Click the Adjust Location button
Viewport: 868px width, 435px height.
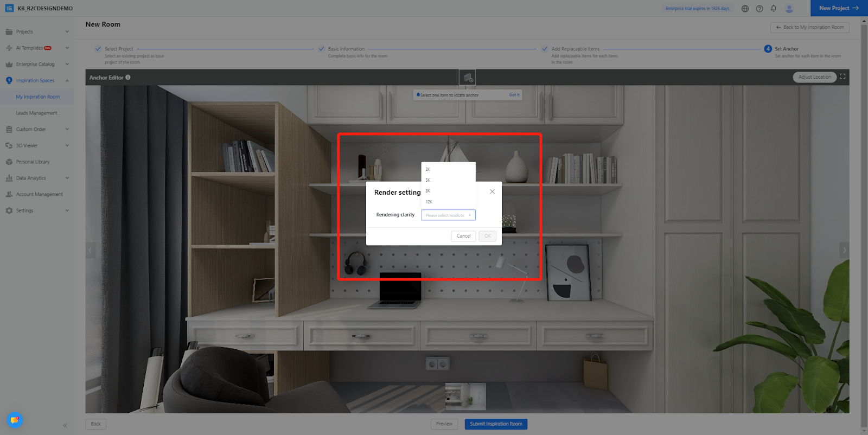pos(814,77)
